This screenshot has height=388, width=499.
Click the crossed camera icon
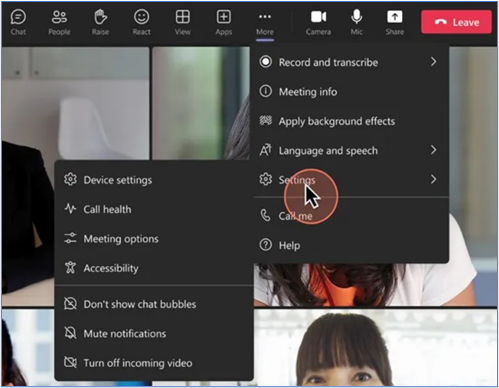click(x=70, y=362)
